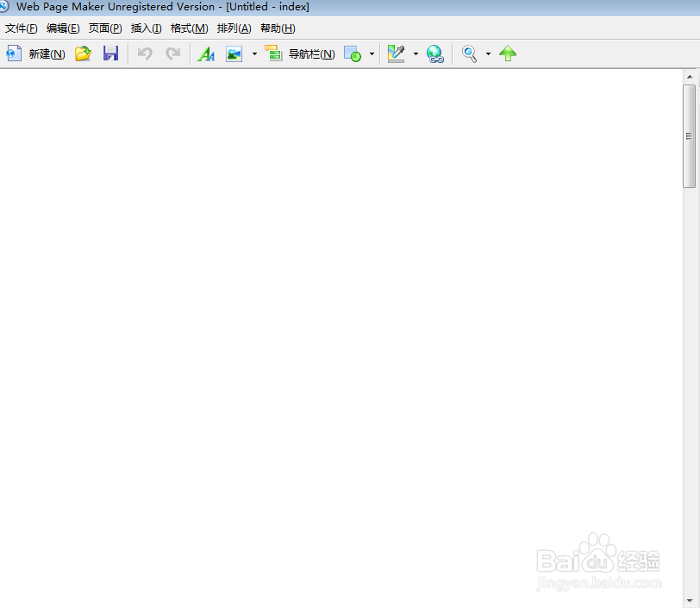Click the green up-arrow publish icon

pyautogui.click(x=508, y=53)
